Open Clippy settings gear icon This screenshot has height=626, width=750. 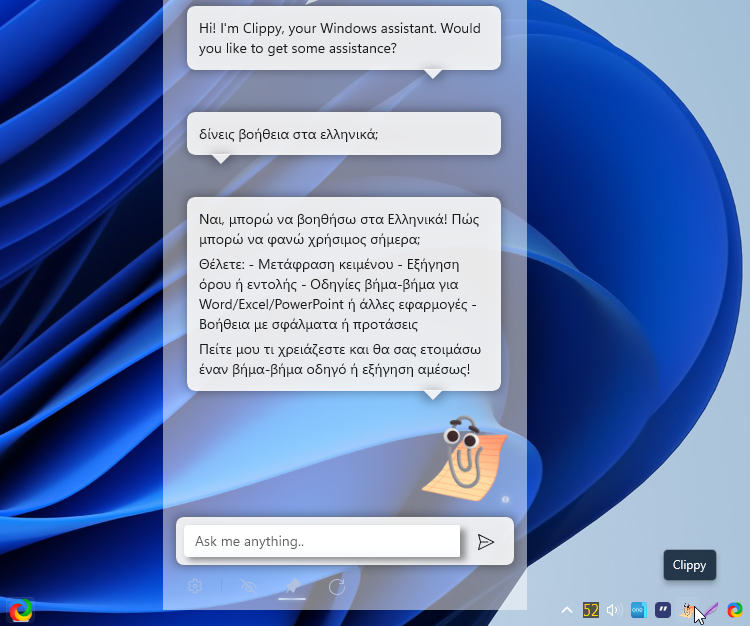(196, 587)
